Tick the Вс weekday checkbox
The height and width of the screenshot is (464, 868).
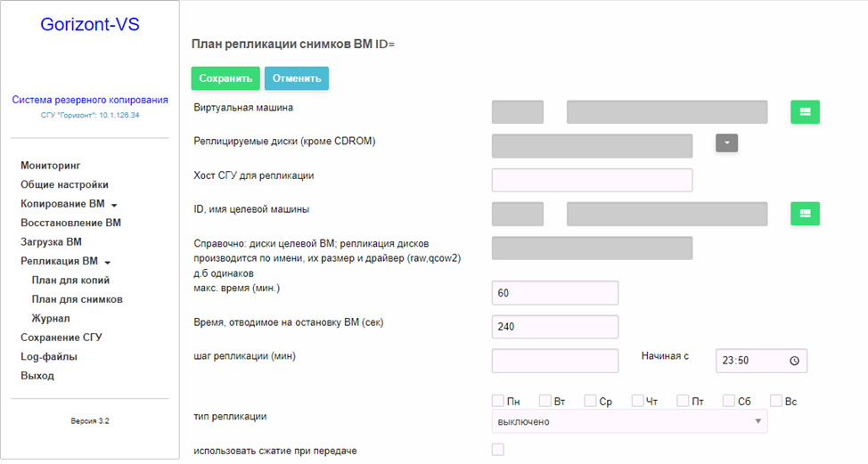point(776,401)
